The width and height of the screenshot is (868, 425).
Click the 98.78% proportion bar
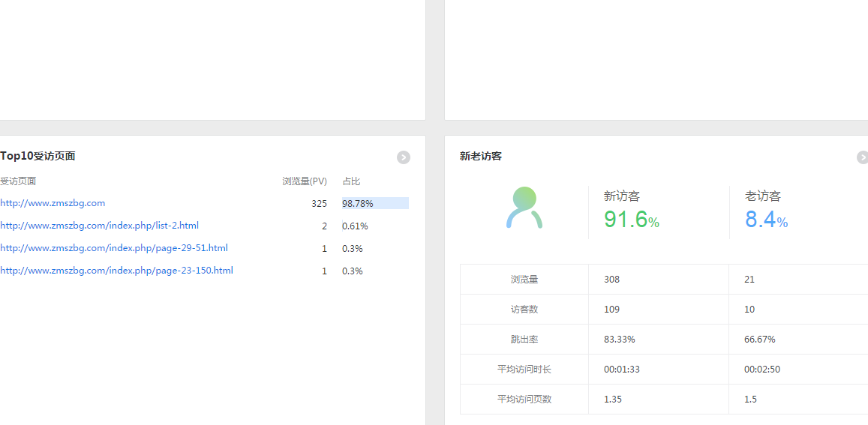[x=374, y=203]
